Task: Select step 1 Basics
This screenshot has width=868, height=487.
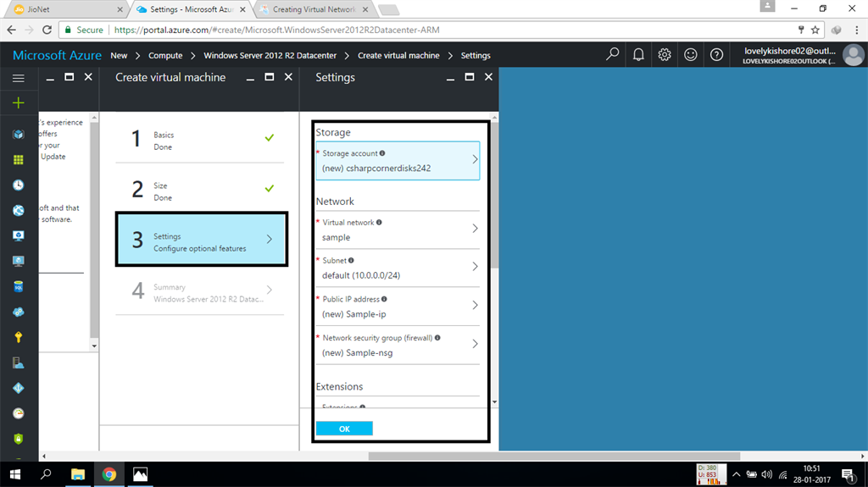Action: 200,138
